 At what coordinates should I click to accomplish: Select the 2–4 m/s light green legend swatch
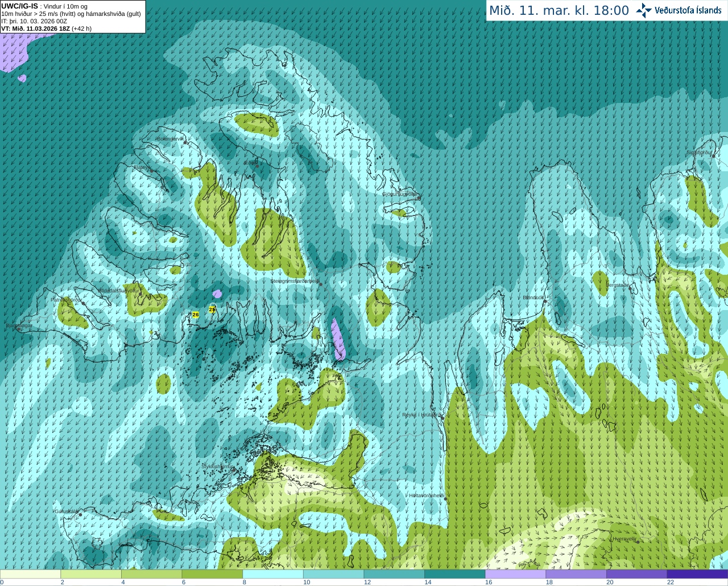tap(91, 574)
